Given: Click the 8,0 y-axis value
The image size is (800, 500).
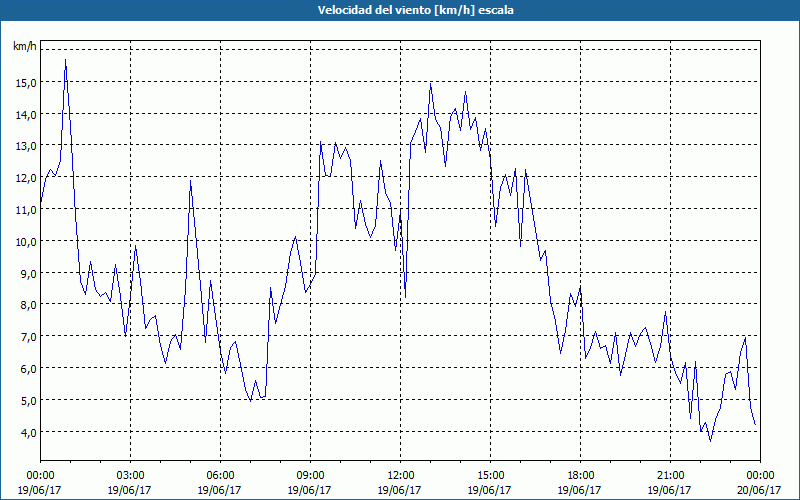Looking at the screenshot, I should tap(28, 305).
